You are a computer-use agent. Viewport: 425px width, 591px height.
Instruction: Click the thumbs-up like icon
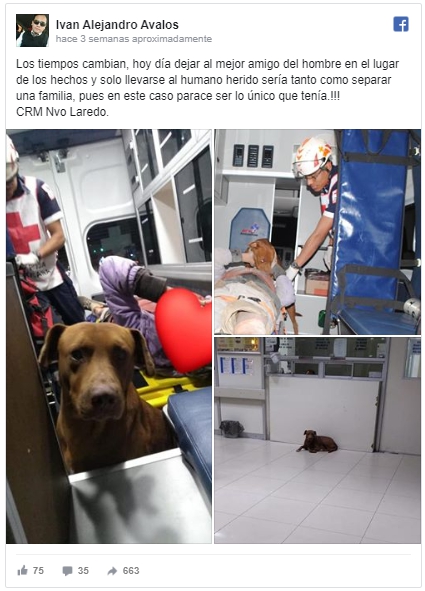(23, 571)
